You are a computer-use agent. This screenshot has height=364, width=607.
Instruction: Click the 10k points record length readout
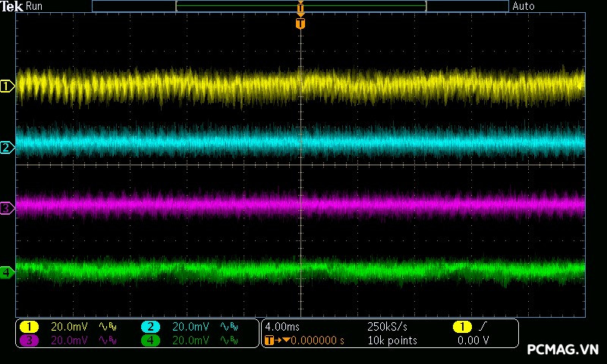(x=392, y=340)
